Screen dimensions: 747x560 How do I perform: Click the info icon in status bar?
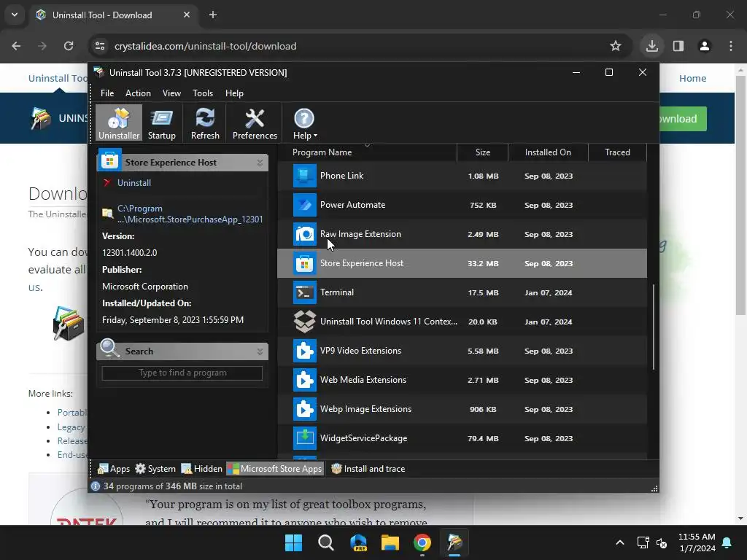click(x=96, y=486)
